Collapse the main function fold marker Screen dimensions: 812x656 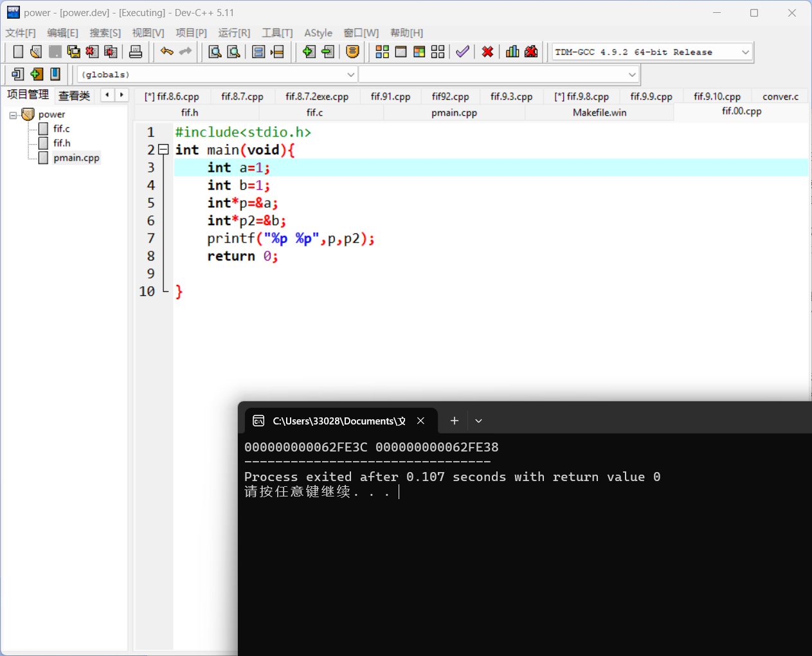pyautogui.click(x=163, y=150)
